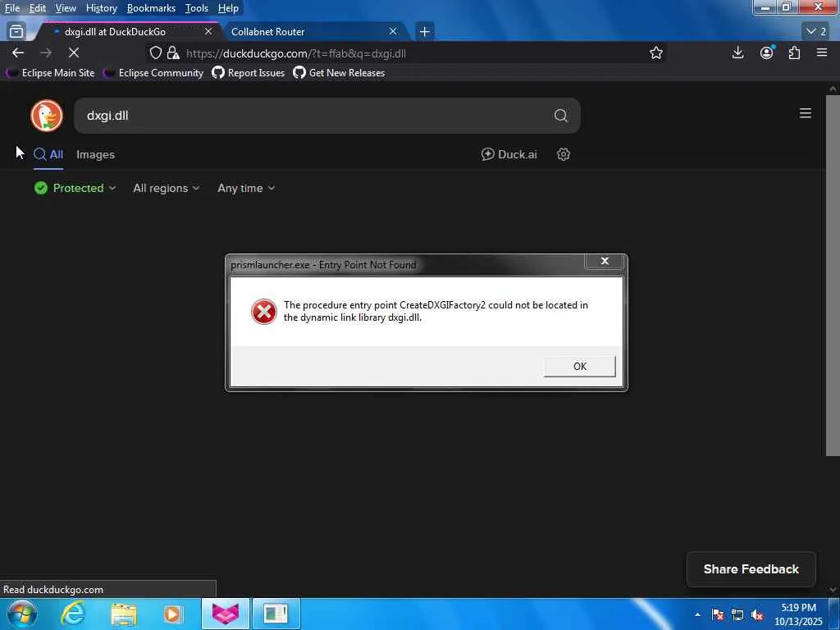Image resolution: width=840 pixels, height=630 pixels.
Task: Open a new tab with plus button
Action: 424,32
